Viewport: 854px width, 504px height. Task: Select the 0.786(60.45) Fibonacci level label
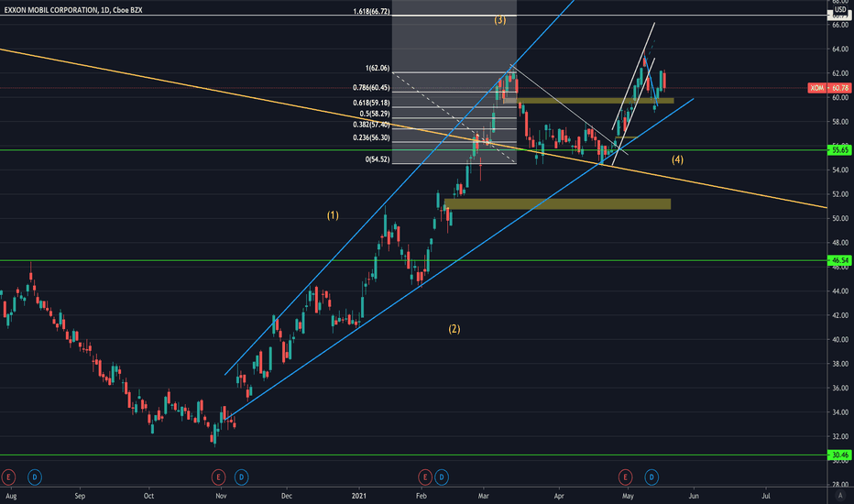pos(371,88)
